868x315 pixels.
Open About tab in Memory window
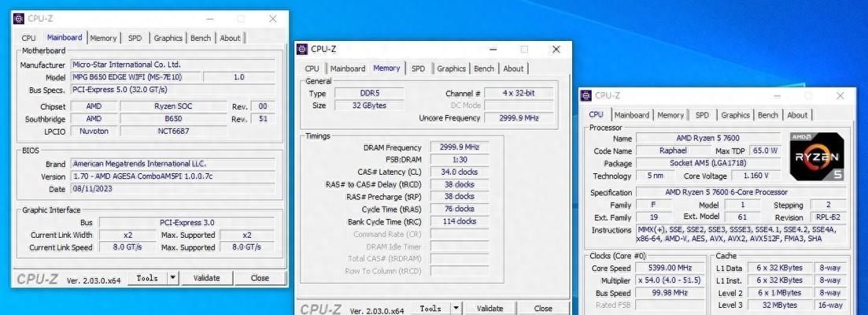(514, 69)
